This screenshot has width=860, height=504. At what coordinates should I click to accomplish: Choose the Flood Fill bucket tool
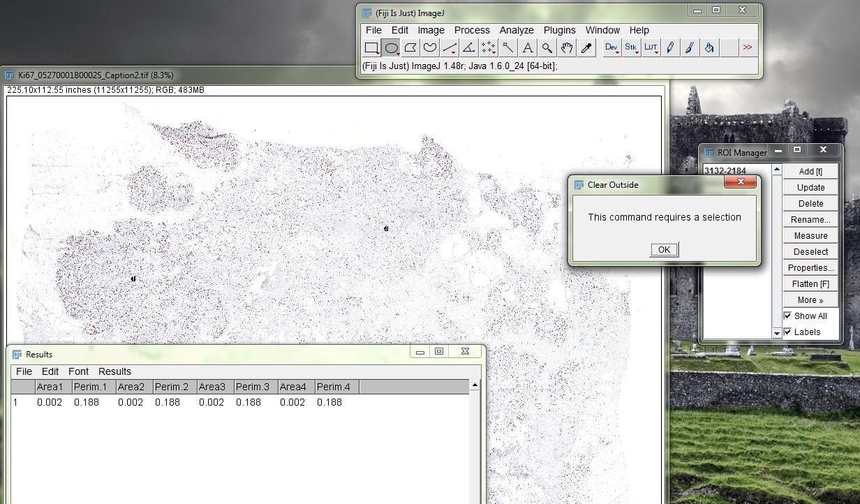click(x=709, y=47)
